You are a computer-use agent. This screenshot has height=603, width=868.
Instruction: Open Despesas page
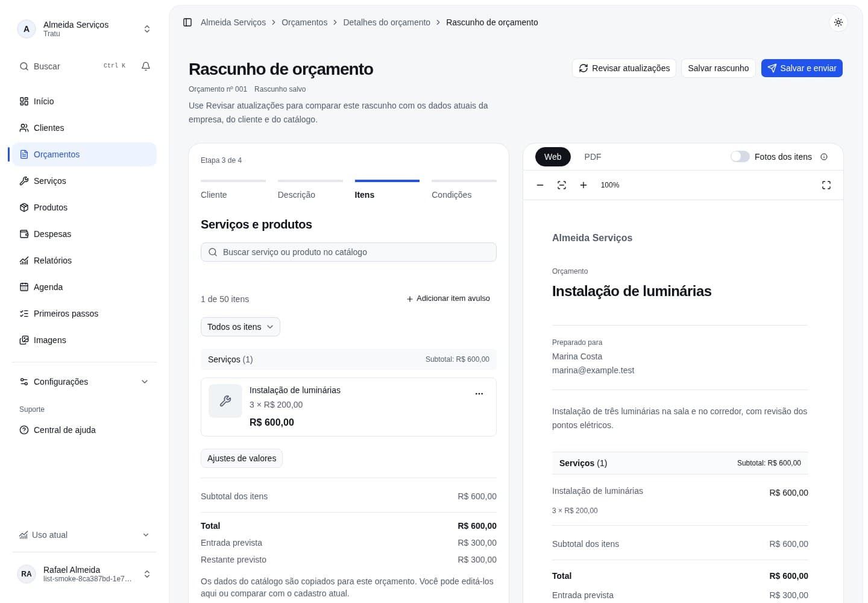pos(84,234)
